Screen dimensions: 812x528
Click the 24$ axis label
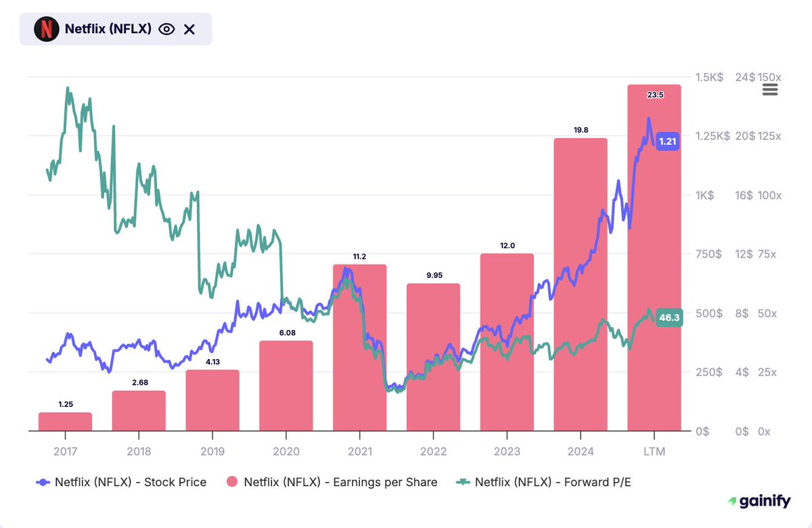746,77
